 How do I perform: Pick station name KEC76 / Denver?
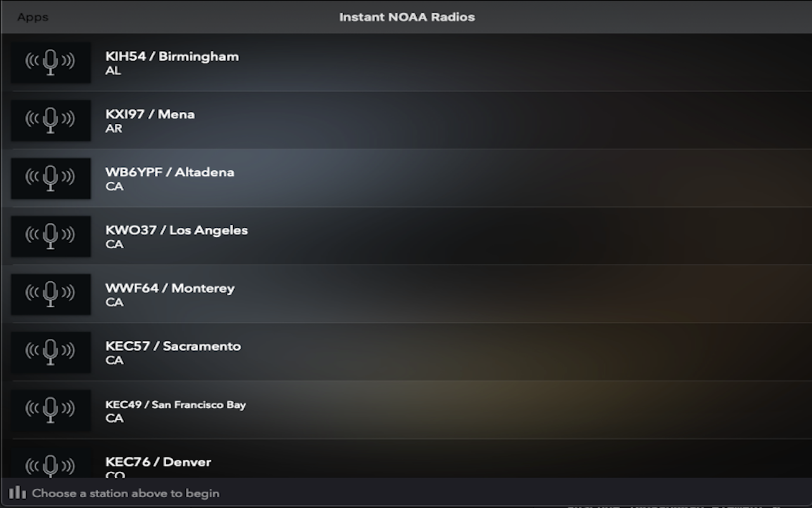(158, 462)
